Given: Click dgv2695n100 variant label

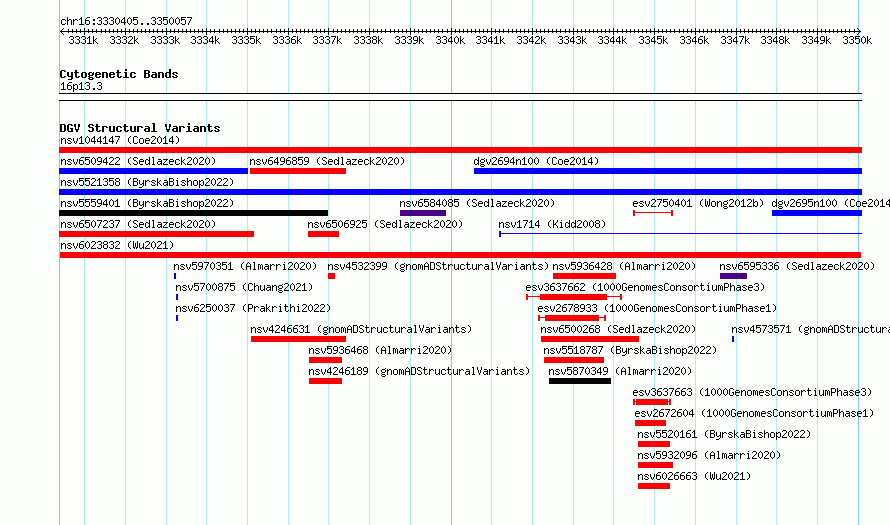Looking at the screenshot, I should pos(830,203).
